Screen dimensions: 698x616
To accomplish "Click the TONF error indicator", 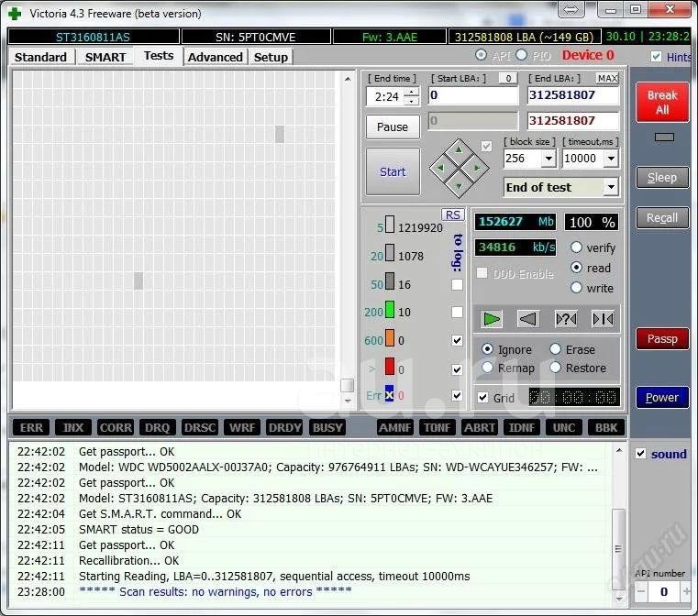I will 437,427.
